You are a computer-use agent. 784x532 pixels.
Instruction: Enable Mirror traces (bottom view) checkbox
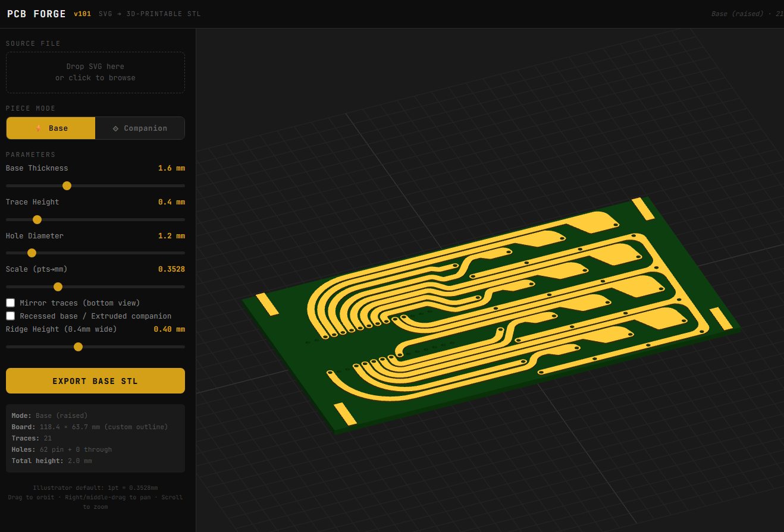click(11, 303)
